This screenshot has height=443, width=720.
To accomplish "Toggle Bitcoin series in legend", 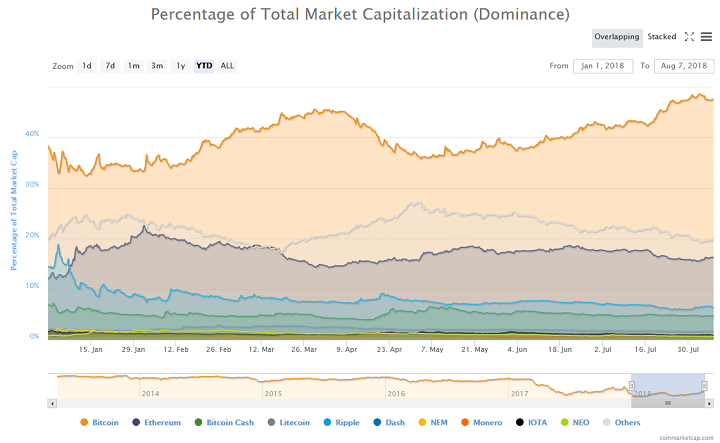I will [x=100, y=422].
